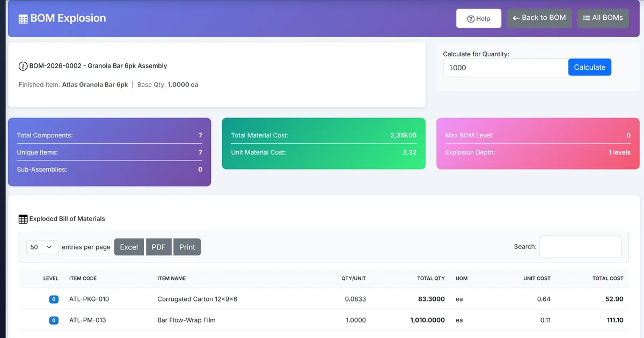Print the exploded BOM table
This screenshot has height=338, width=644.
(x=187, y=247)
